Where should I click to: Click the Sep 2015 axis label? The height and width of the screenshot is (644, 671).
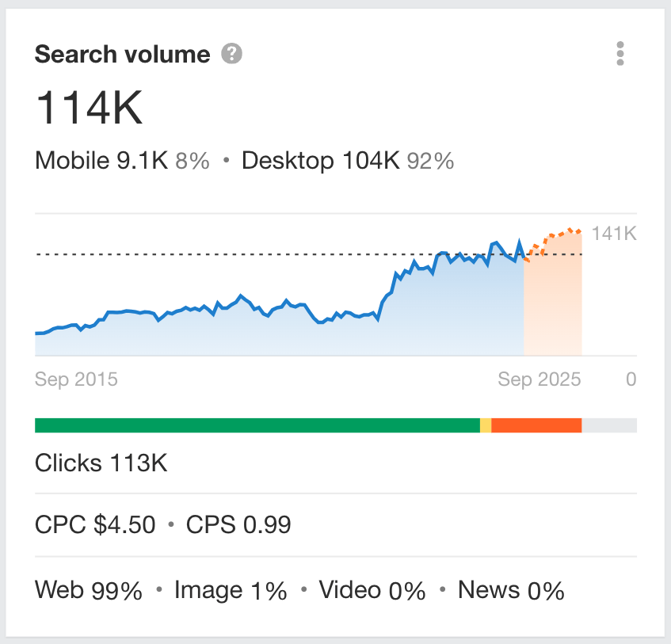pyautogui.click(x=75, y=379)
